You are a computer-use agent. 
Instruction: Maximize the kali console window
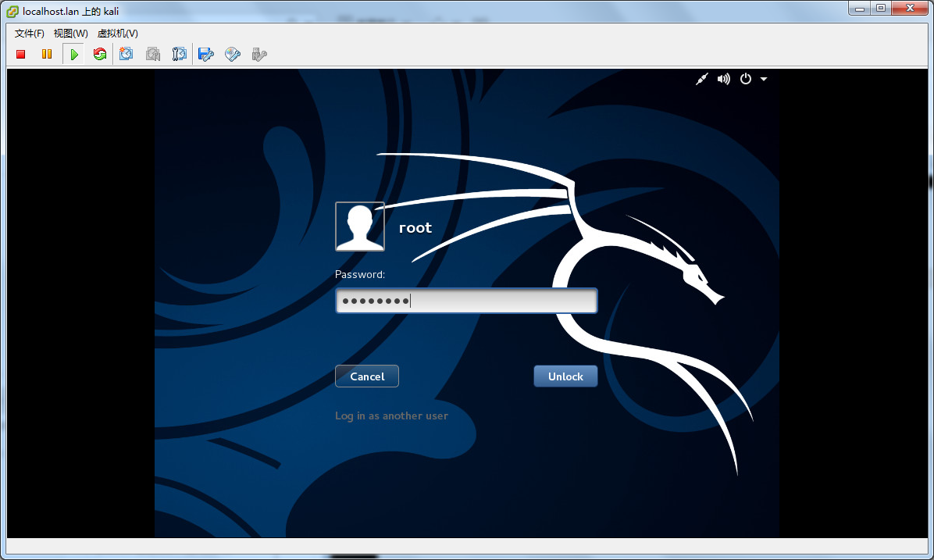coord(880,9)
